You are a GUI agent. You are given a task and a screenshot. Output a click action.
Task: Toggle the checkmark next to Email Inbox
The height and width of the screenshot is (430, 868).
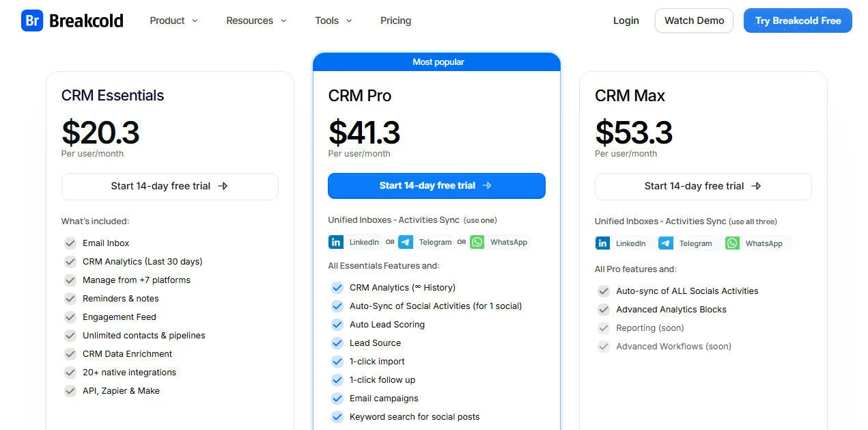(70, 243)
